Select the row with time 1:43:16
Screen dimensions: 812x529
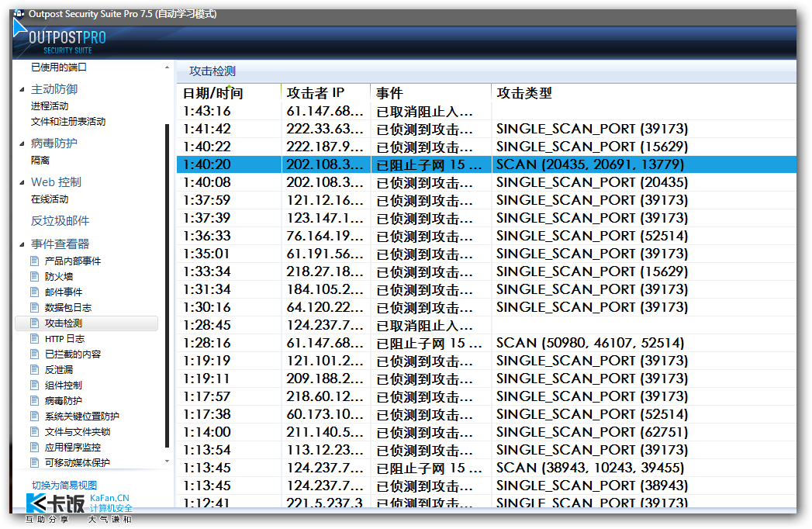click(486, 112)
